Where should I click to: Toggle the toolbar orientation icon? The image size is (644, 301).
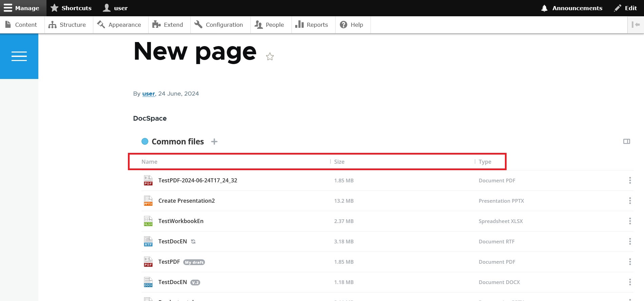click(636, 25)
